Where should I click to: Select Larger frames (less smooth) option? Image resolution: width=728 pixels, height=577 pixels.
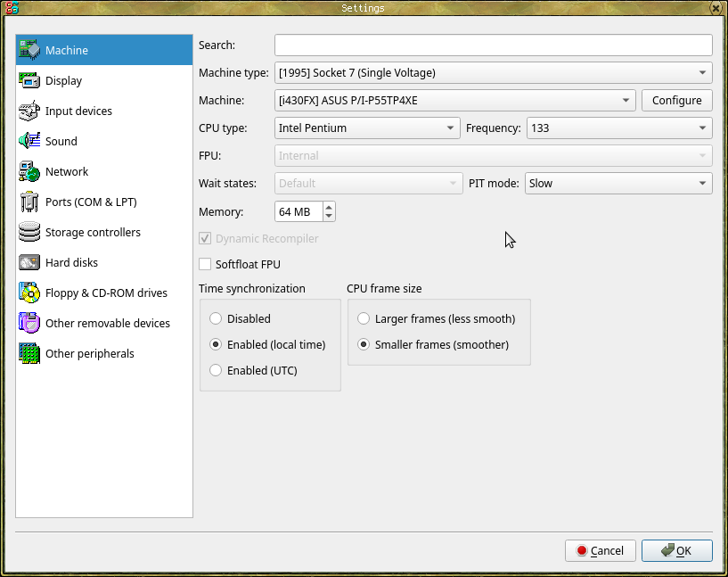(x=364, y=319)
